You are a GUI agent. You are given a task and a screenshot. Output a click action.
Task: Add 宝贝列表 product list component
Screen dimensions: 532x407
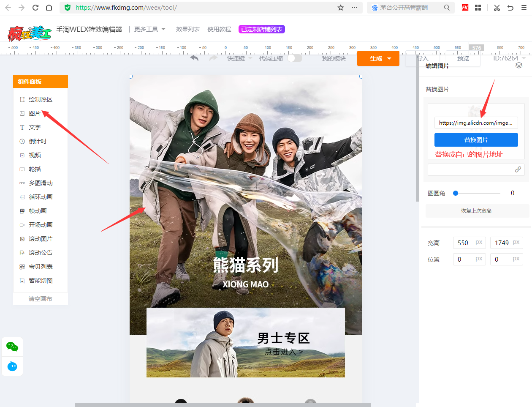41,267
